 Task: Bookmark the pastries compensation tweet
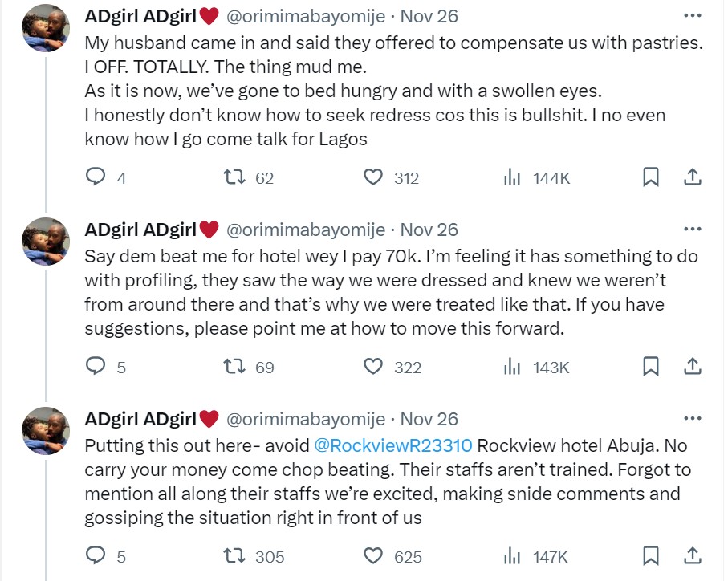(x=651, y=177)
